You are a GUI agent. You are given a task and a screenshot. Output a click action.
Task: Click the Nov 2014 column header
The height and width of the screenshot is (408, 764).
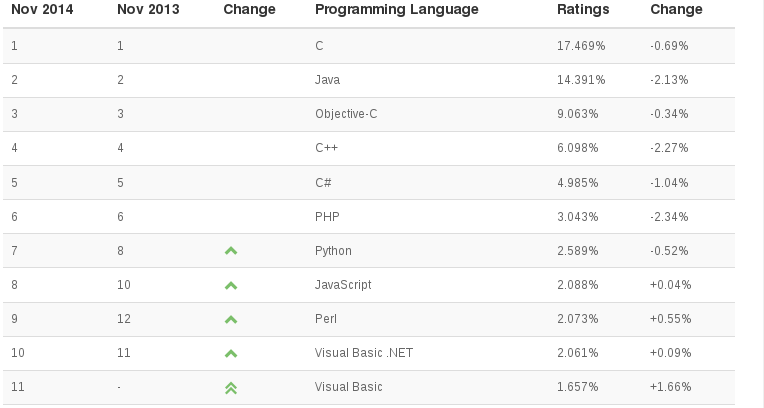pos(42,9)
